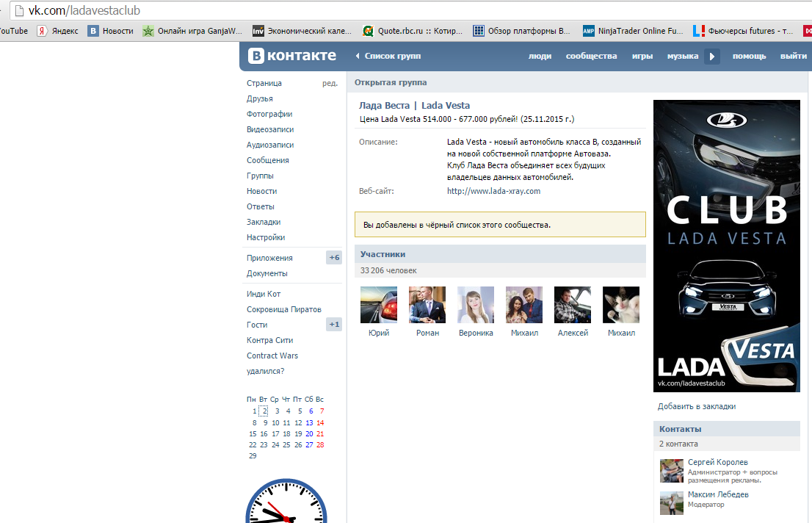Image resolution: width=812 pixels, height=523 pixels.
Task: Open Максим Лебедев's avatar photo
Action: pos(672,502)
